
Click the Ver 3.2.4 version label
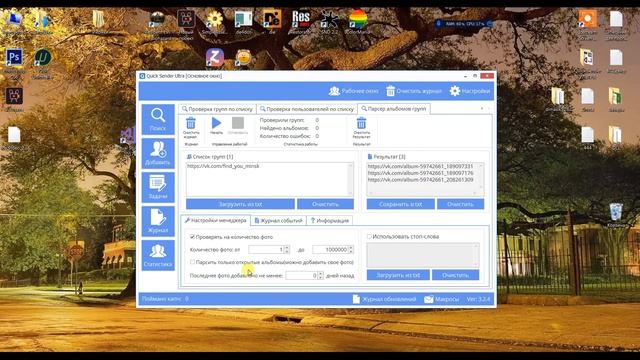pyautogui.click(x=478, y=299)
